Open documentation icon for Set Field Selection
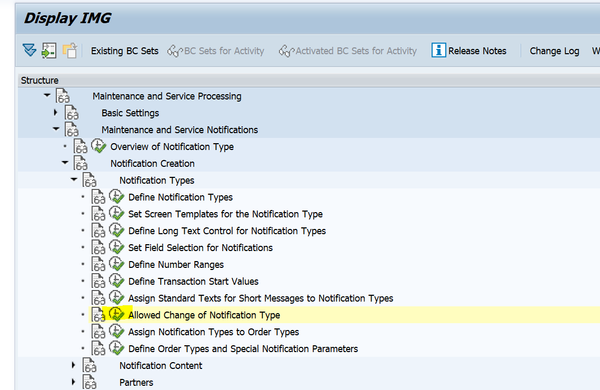The height and width of the screenshot is (390, 600). [98, 248]
